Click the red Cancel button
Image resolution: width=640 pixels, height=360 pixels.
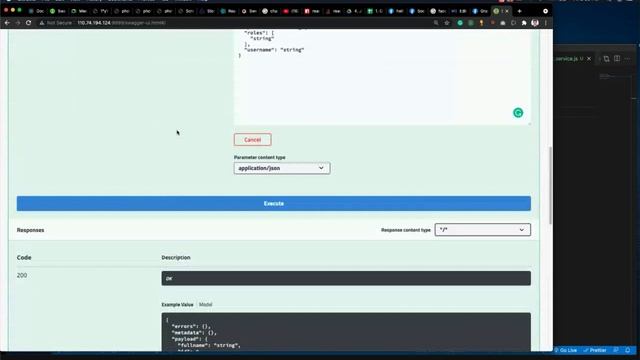point(253,140)
